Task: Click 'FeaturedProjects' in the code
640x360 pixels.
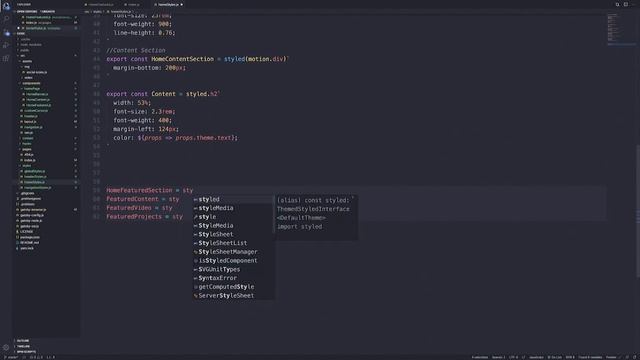Action: pyautogui.click(x=134, y=217)
